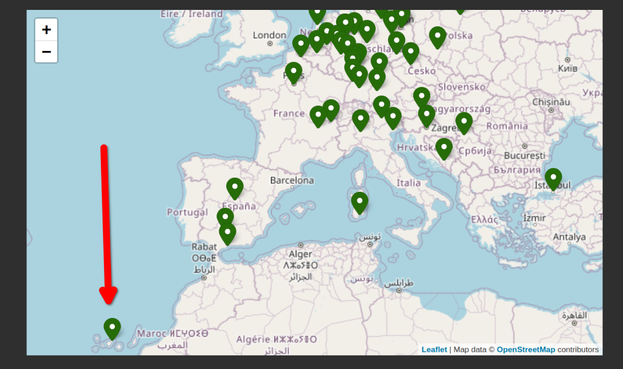Select the marker above the España label
This screenshot has height=369, width=623.
[235, 189]
